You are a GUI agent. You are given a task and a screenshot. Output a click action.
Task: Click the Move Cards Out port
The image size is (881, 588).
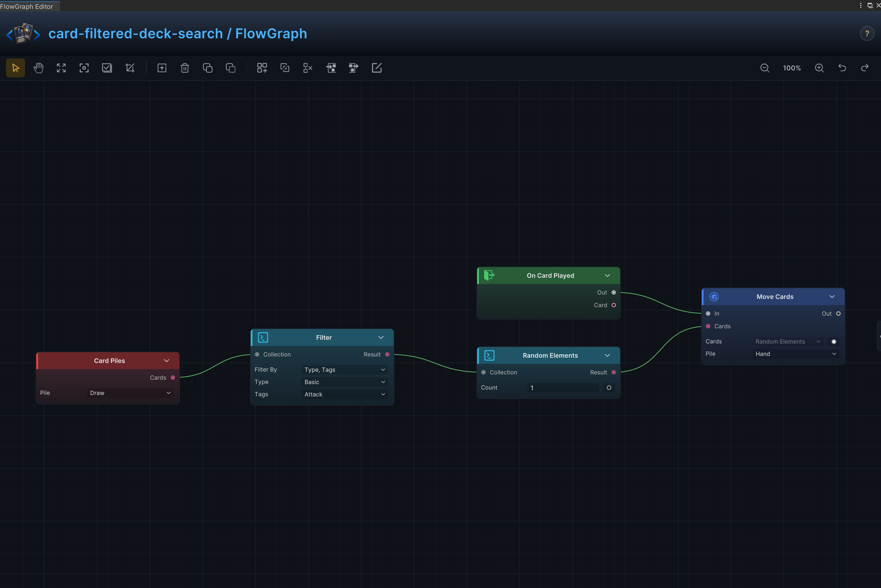tap(838, 314)
